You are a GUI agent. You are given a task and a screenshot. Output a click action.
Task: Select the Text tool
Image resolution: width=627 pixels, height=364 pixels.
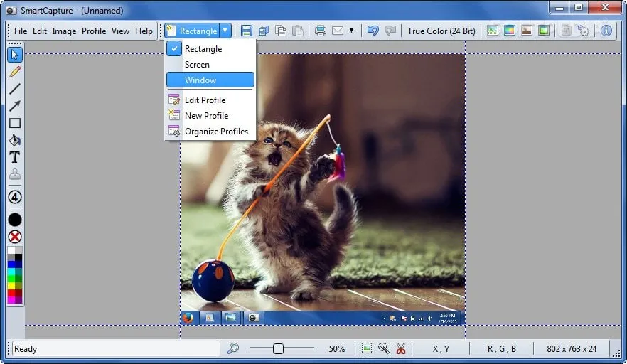point(15,157)
